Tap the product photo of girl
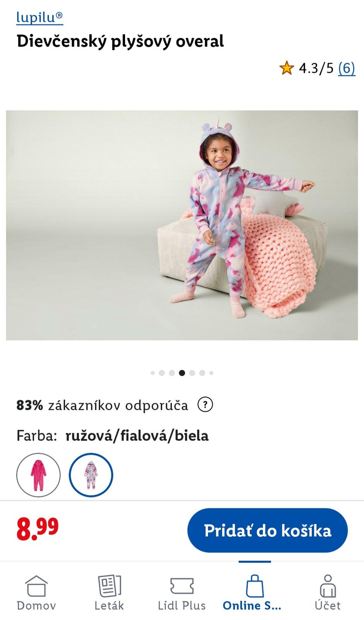The width and height of the screenshot is (364, 620). click(182, 225)
